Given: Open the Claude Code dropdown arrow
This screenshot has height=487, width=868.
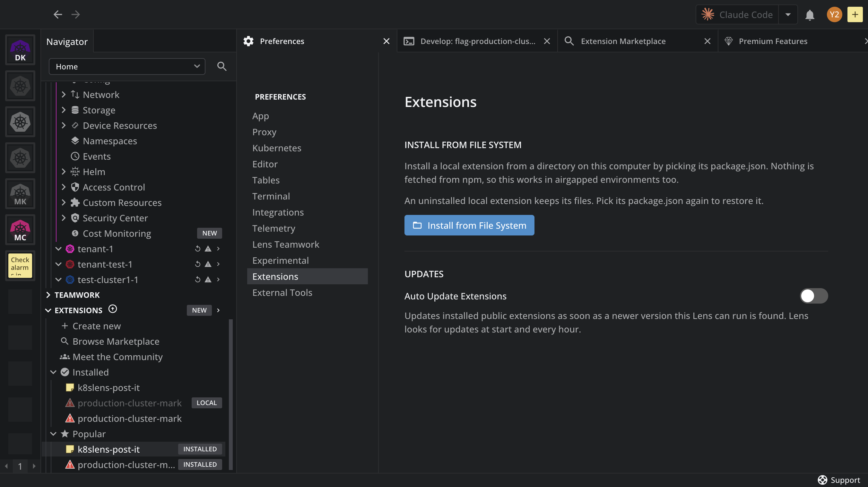Looking at the screenshot, I should click(x=788, y=14).
